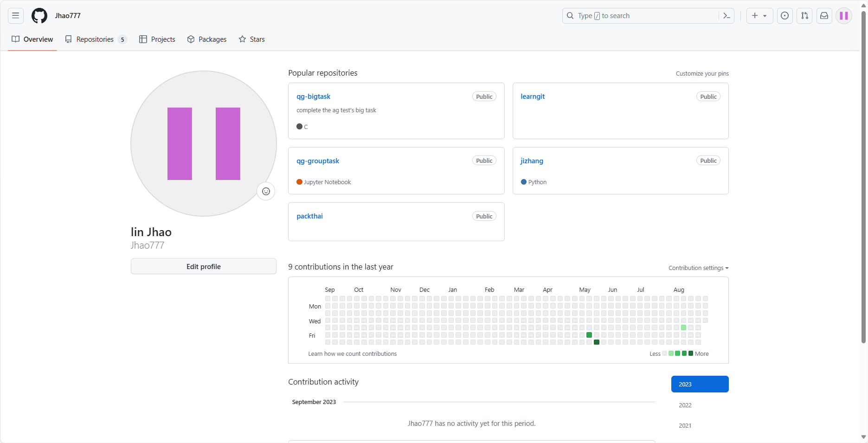Switch to the Stars tab
Viewport: 868px width, 443px height.
click(252, 39)
